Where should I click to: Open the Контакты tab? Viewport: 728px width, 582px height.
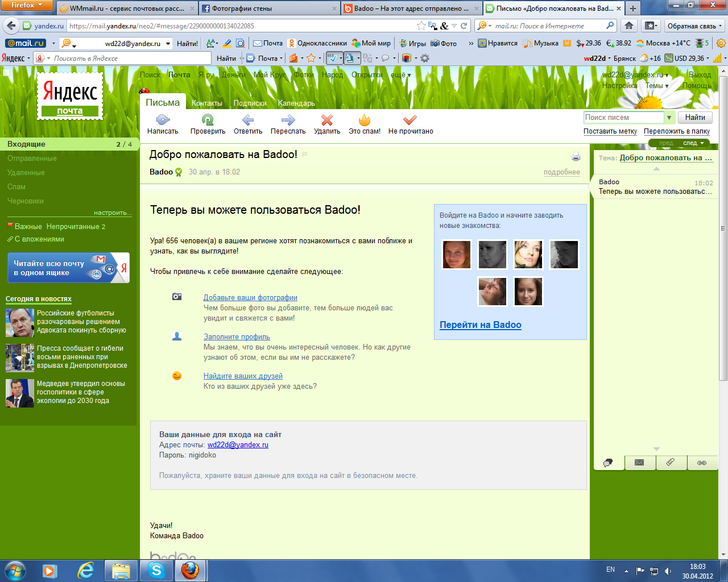tap(207, 103)
